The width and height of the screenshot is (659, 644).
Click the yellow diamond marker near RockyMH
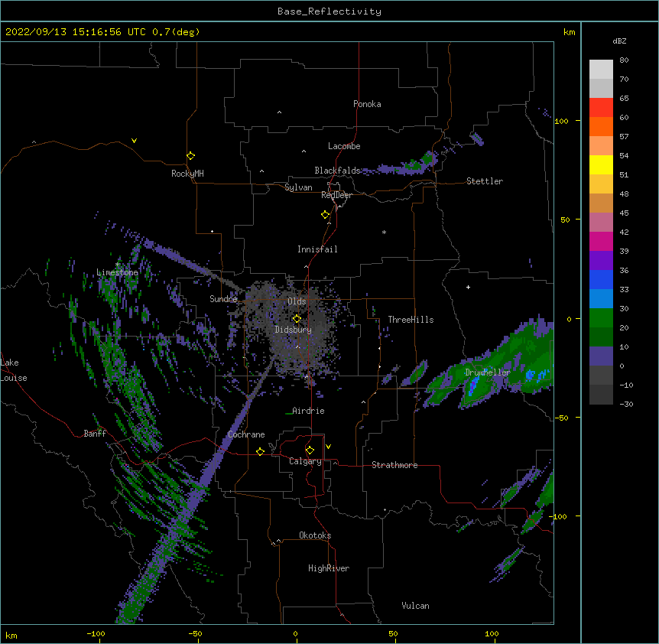[x=190, y=156]
